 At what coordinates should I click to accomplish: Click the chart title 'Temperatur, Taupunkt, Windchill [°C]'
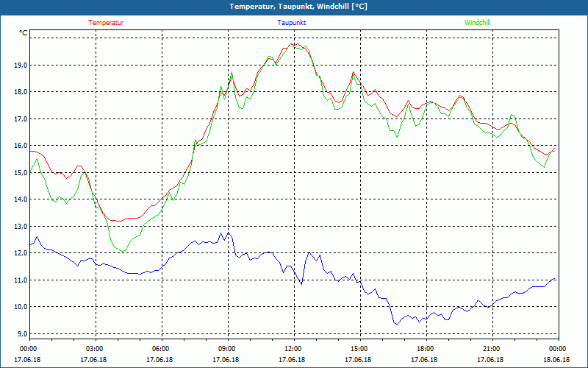(298, 7)
